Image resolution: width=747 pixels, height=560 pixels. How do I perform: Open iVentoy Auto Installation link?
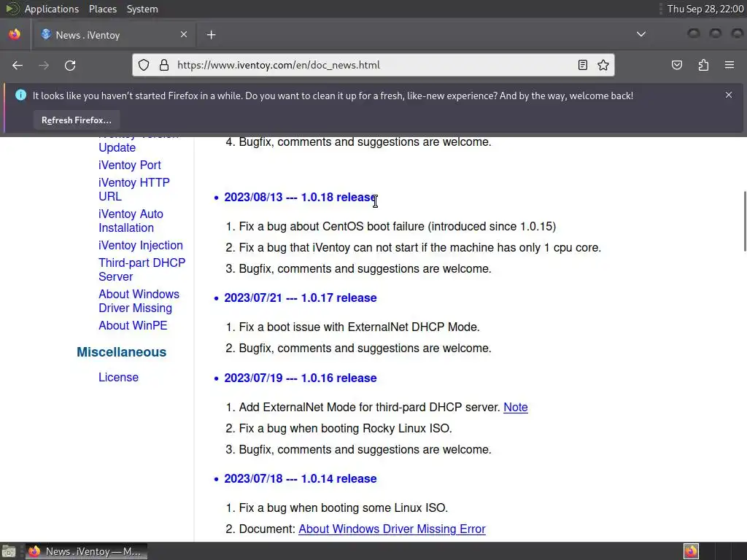pos(131,221)
